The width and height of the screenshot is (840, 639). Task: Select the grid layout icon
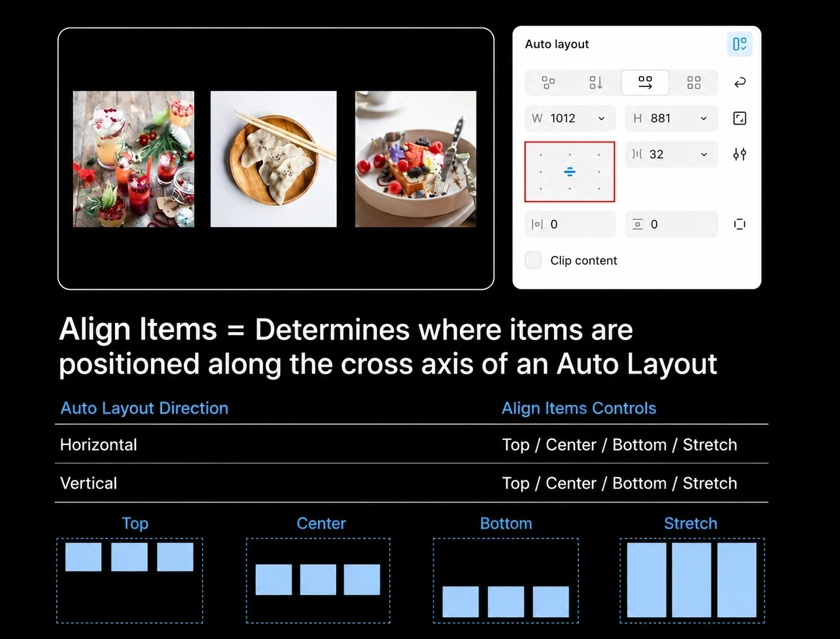694,82
